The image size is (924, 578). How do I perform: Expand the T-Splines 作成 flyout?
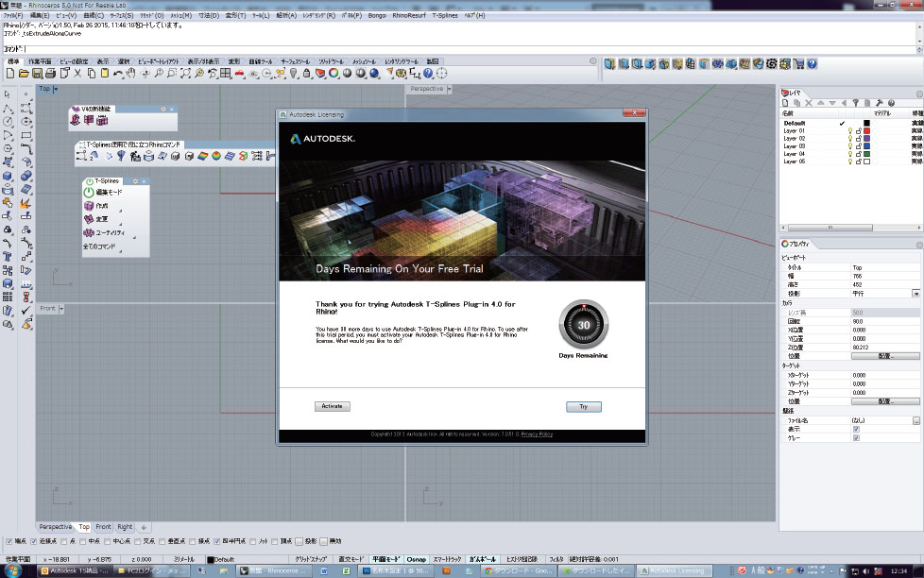coord(120,211)
